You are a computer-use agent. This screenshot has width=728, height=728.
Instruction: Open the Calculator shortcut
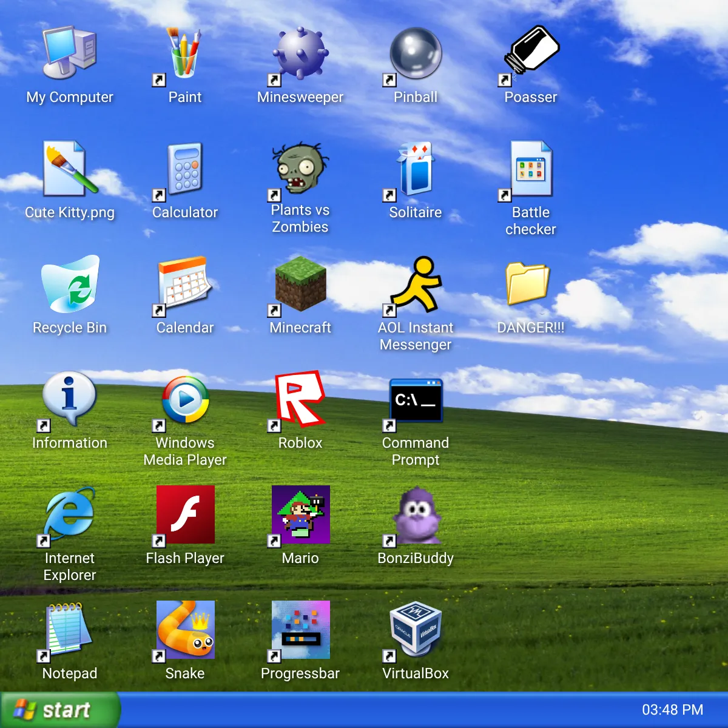[185, 169]
